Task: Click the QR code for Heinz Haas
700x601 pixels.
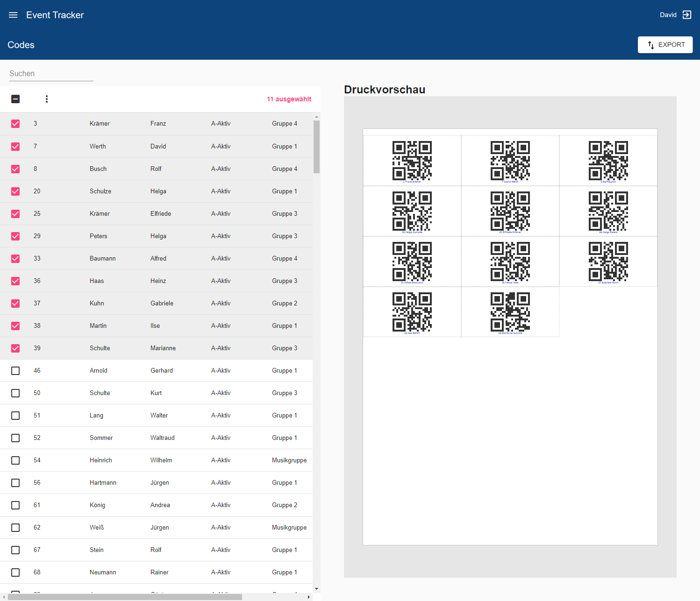Action: tap(510, 262)
